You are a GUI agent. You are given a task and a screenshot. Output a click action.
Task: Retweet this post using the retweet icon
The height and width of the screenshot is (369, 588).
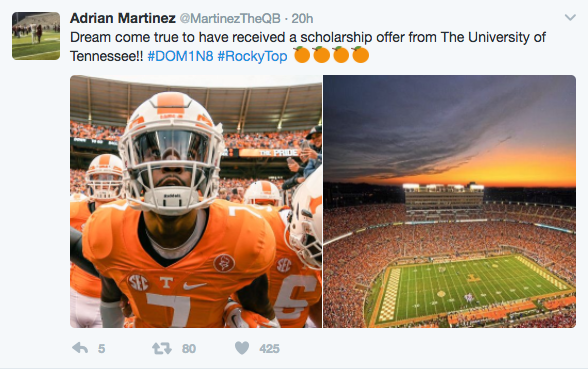pyautogui.click(x=162, y=349)
